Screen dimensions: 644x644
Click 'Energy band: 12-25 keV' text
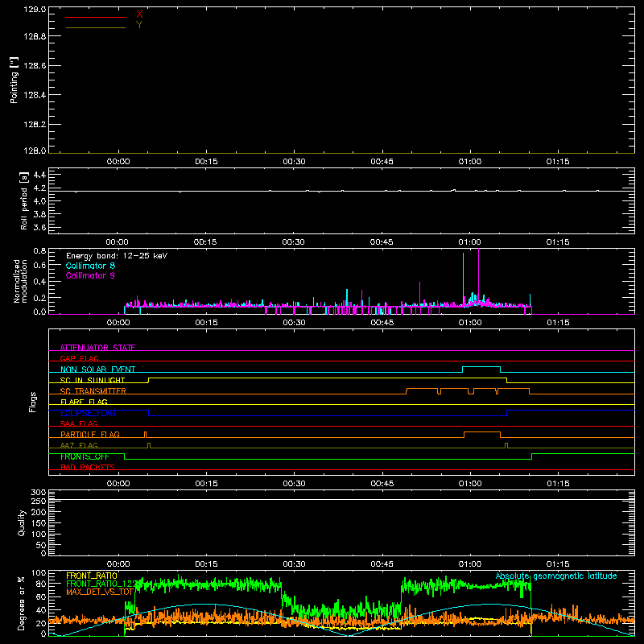pos(117,256)
